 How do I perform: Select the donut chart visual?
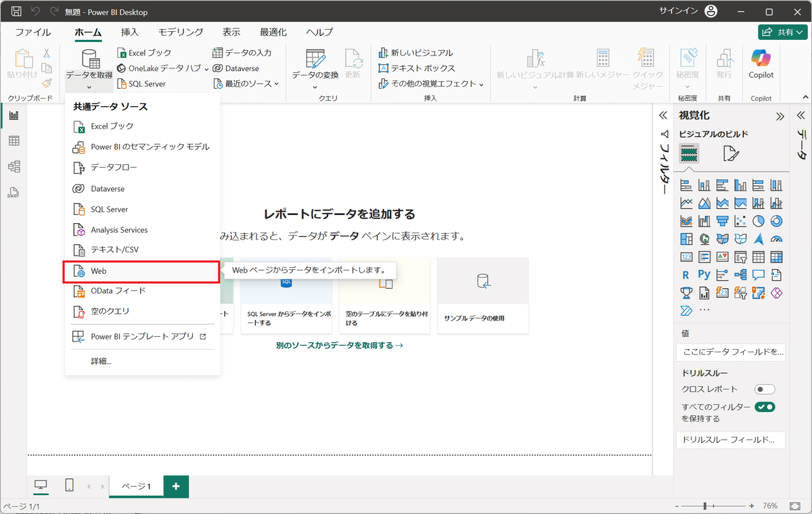click(x=776, y=220)
